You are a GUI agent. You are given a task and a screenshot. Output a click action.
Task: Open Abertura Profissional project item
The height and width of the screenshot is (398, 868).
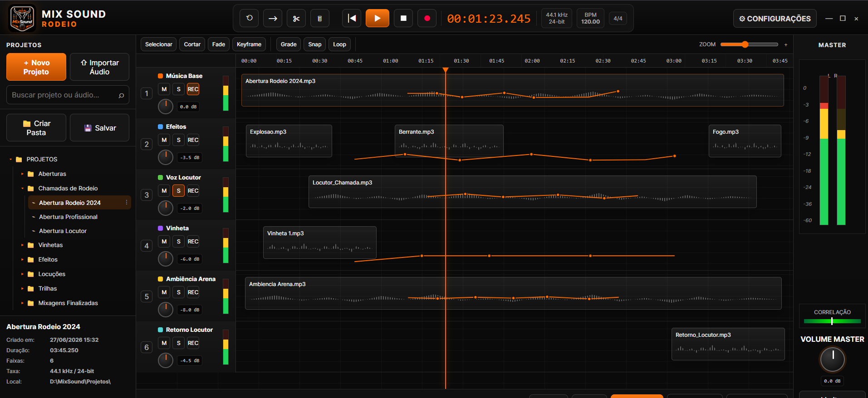point(68,217)
